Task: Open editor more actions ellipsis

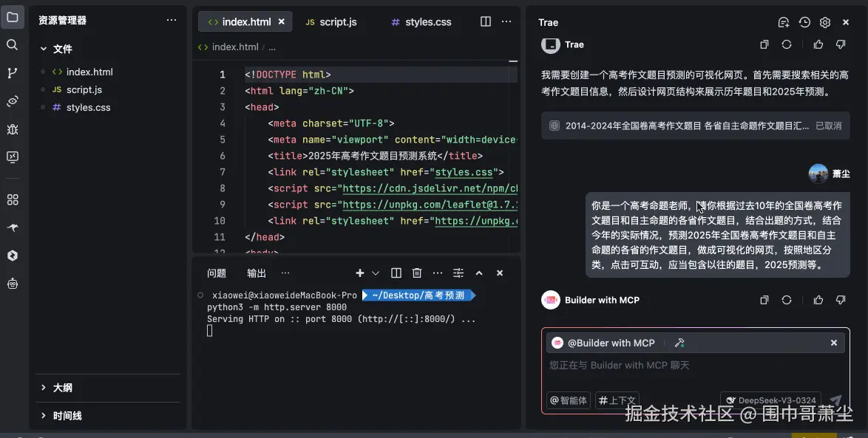Action: click(506, 21)
